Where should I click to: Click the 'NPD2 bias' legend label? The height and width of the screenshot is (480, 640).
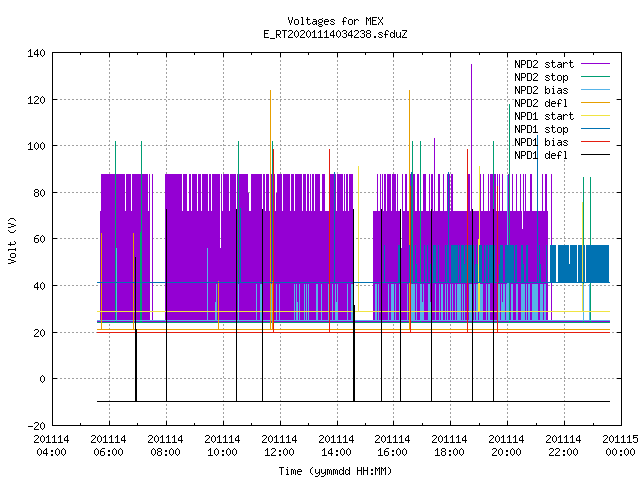pyautogui.click(x=541, y=90)
